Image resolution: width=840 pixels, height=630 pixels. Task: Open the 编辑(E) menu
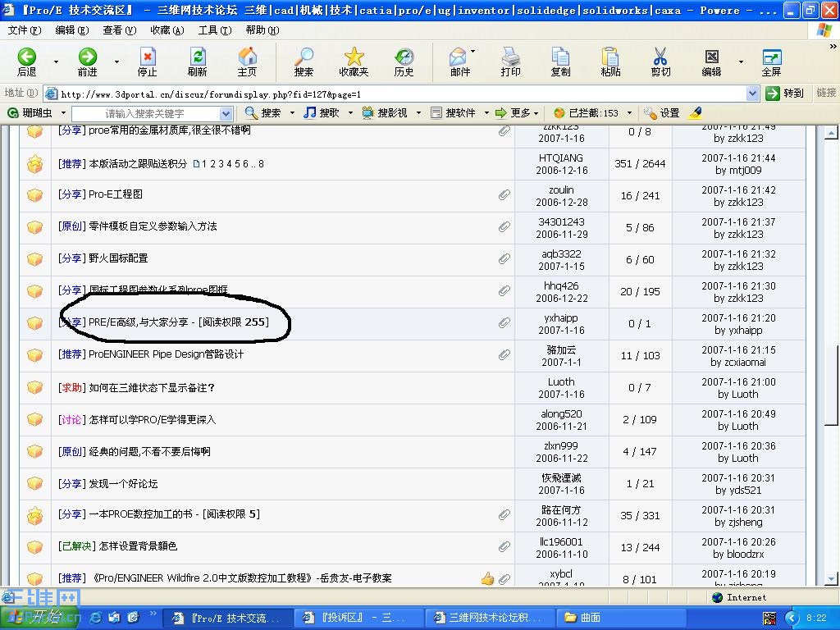point(72,30)
